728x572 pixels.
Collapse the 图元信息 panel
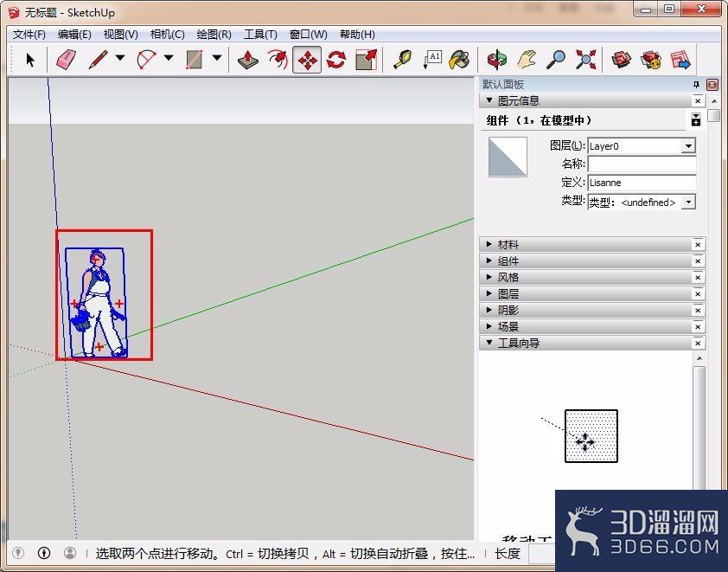[x=489, y=100]
